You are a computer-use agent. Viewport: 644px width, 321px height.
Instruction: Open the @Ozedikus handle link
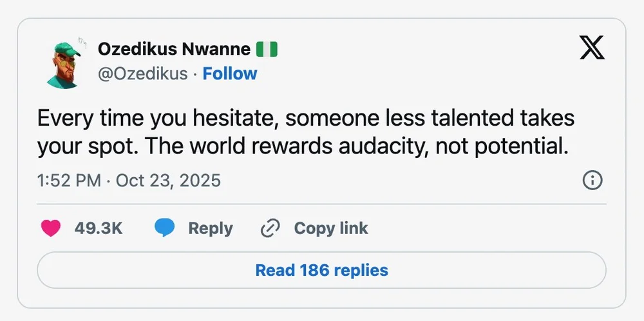tap(143, 74)
